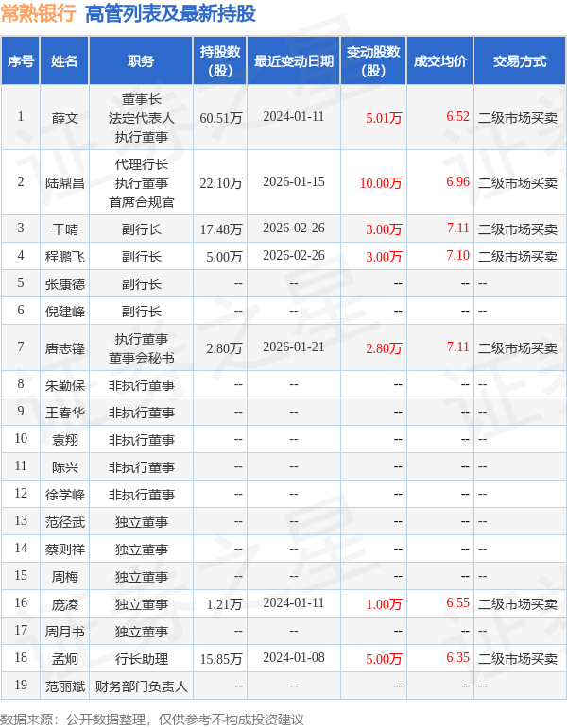Click the 6.35 average price
Image resolution: width=567 pixels, height=728 pixels.
point(457,657)
